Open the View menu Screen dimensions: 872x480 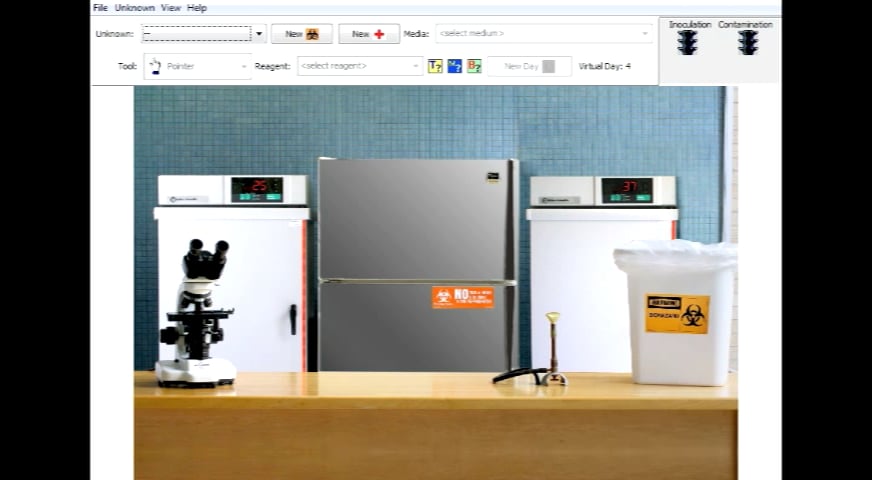tap(171, 8)
